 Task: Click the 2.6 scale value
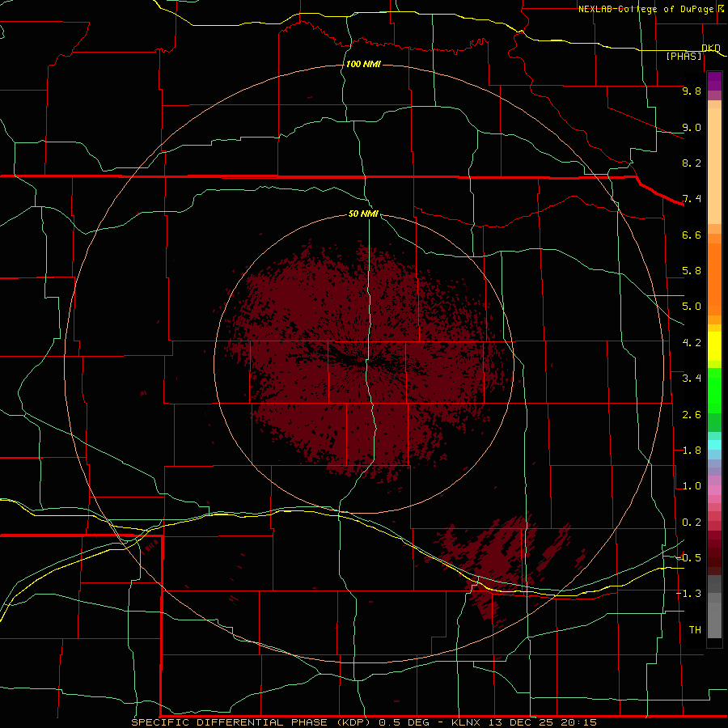click(692, 415)
